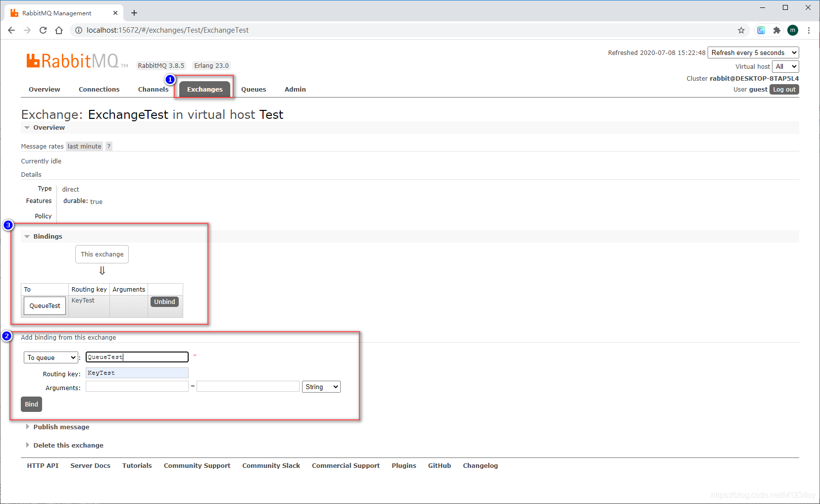820x504 pixels.
Task: Reload the page with refresh icon
Action: [43, 30]
